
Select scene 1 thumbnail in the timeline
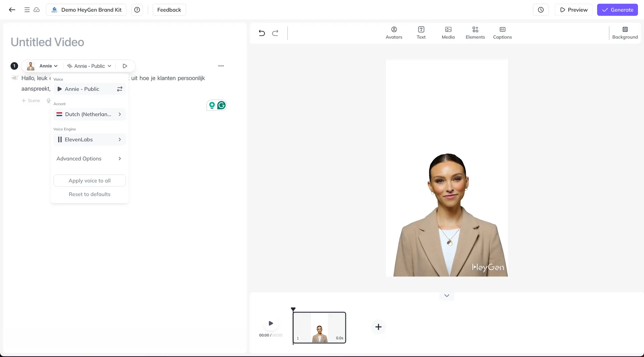tap(319, 327)
